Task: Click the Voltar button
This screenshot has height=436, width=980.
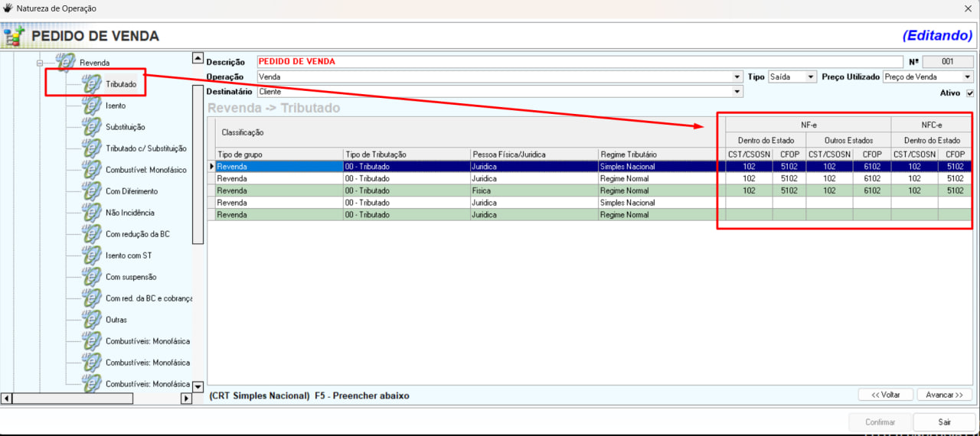Action: [885, 395]
